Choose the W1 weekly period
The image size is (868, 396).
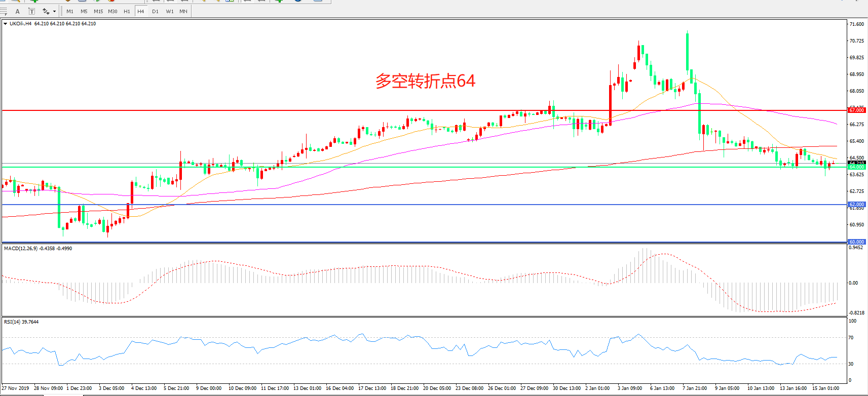click(x=170, y=11)
